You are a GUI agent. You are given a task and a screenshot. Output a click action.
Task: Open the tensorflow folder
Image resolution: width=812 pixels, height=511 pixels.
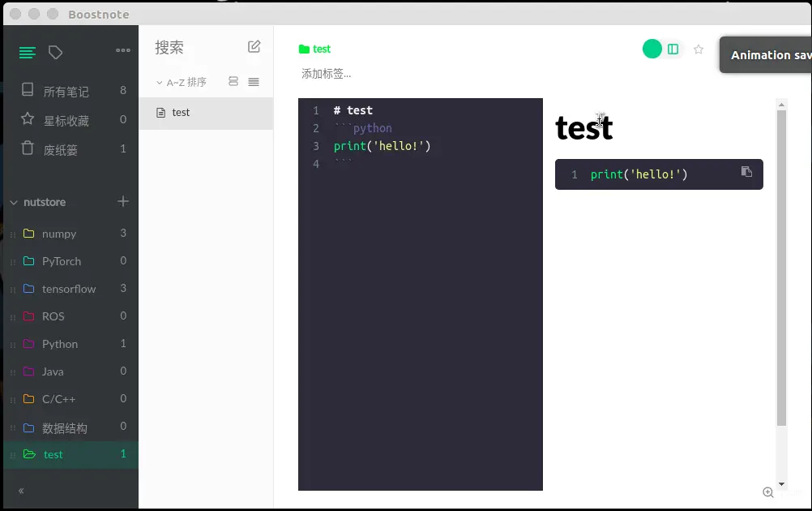click(71, 289)
